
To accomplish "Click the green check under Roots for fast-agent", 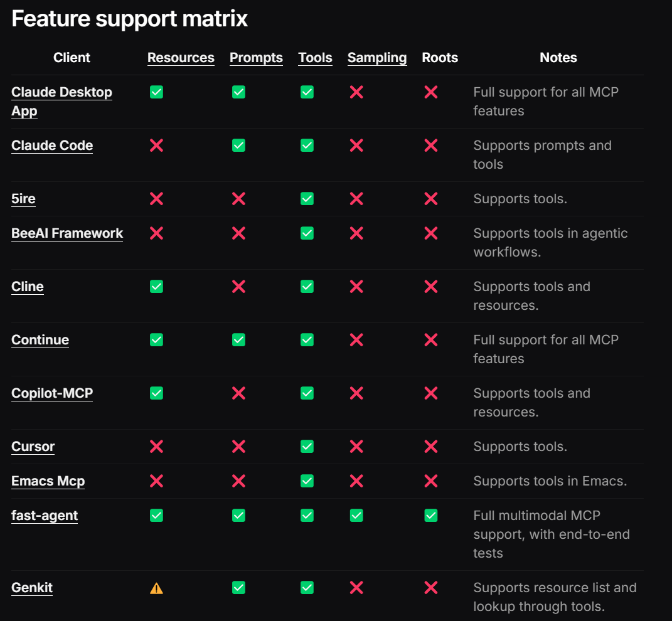I will 430,515.
